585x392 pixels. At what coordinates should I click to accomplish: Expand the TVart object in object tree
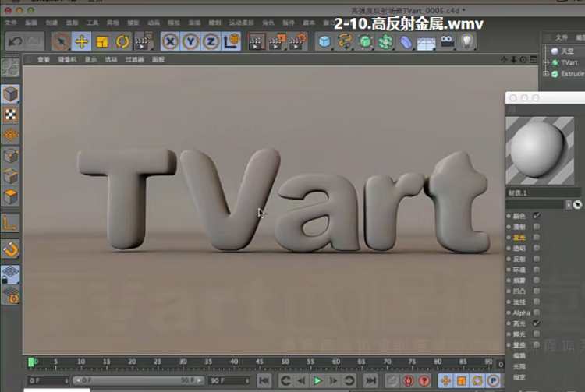tap(547, 62)
